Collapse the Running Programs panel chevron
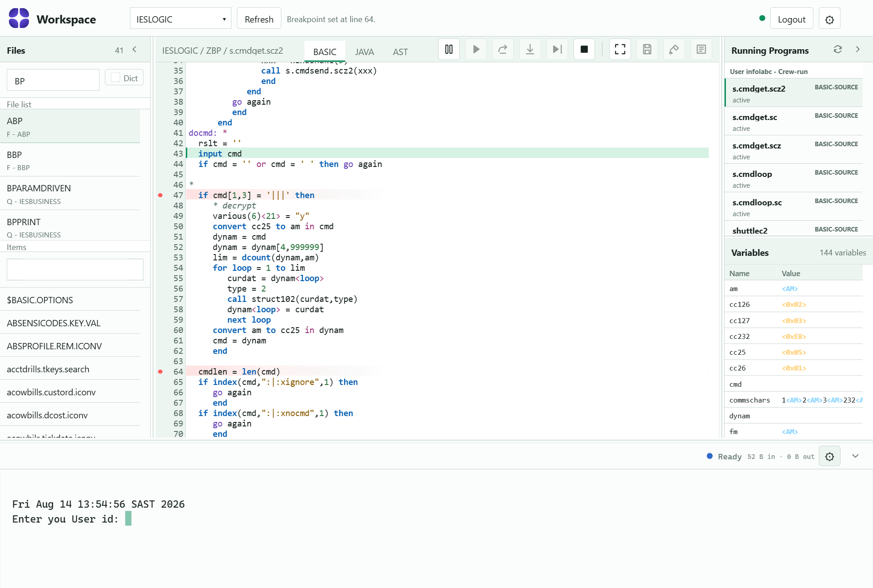 click(858, 50)
